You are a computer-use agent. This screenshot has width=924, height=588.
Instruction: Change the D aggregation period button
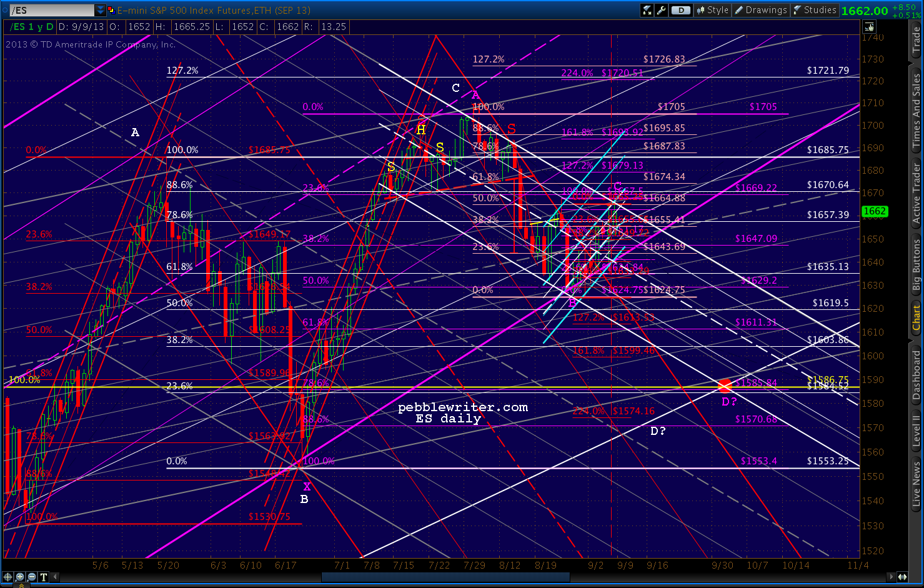tap(681, 10)
